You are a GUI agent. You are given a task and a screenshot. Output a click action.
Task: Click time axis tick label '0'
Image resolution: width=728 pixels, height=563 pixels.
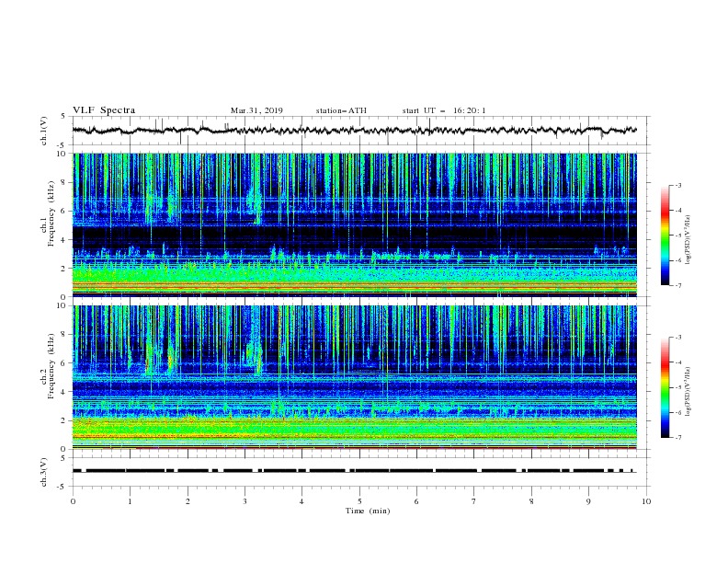coord(73,501)
